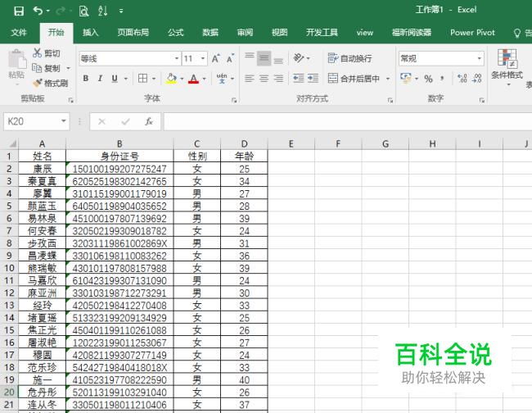Click the Increase Font Size icon
The height and width of the screenshot is (413, 532).
(216, 58)
